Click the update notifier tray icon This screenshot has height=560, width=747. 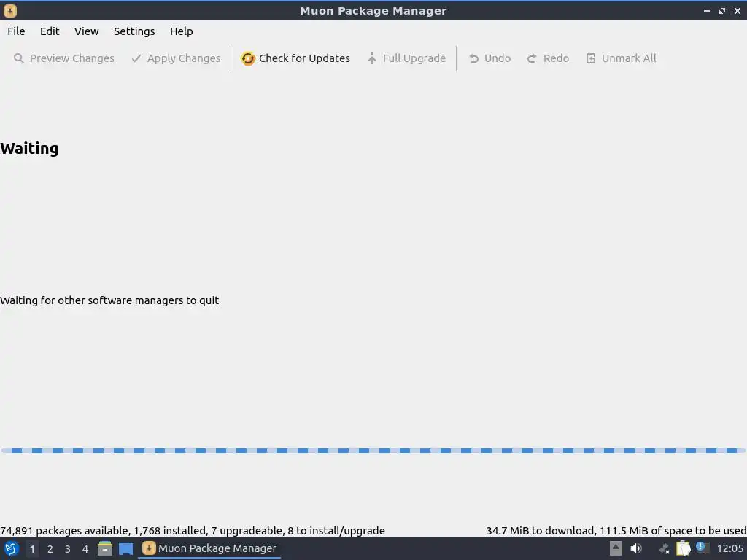tap(703, 548)
